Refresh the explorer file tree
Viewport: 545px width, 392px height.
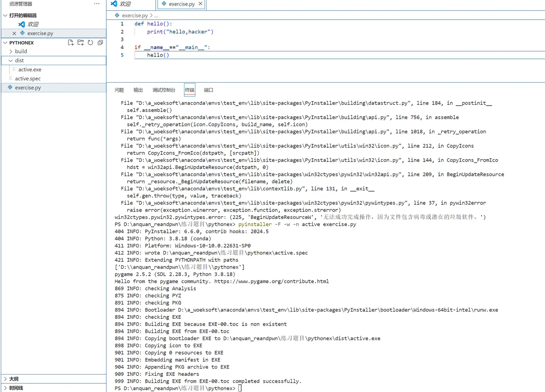(x=90, y=43)
